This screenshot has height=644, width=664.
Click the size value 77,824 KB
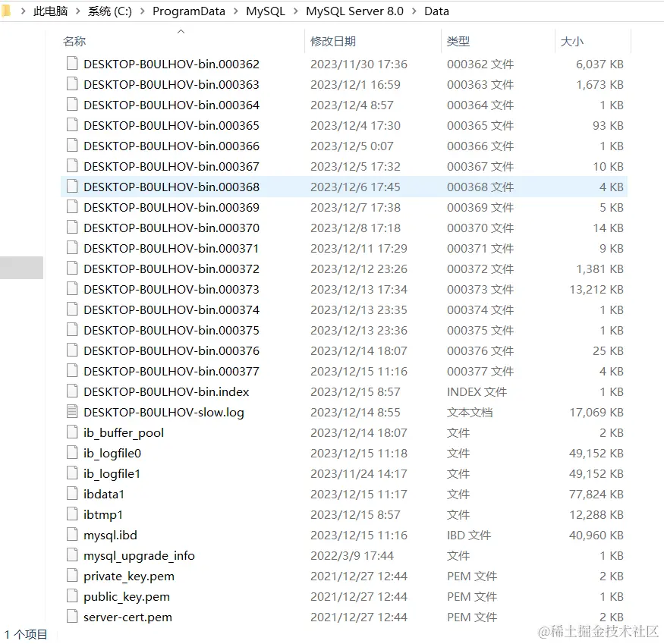[596, 494]
